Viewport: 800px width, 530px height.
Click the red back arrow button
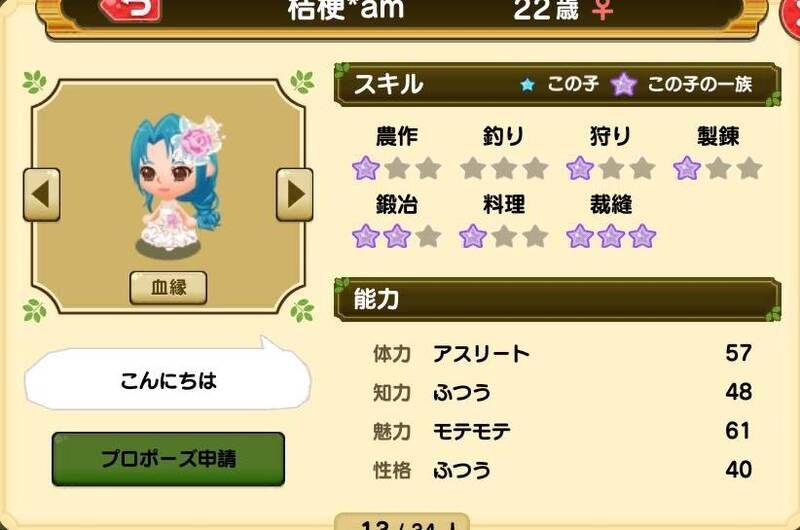click(131, 9)
